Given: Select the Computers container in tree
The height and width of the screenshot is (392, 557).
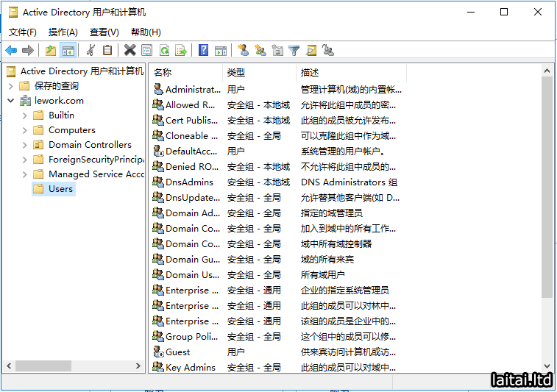Looking at the screenshot, I should point(71,130).
